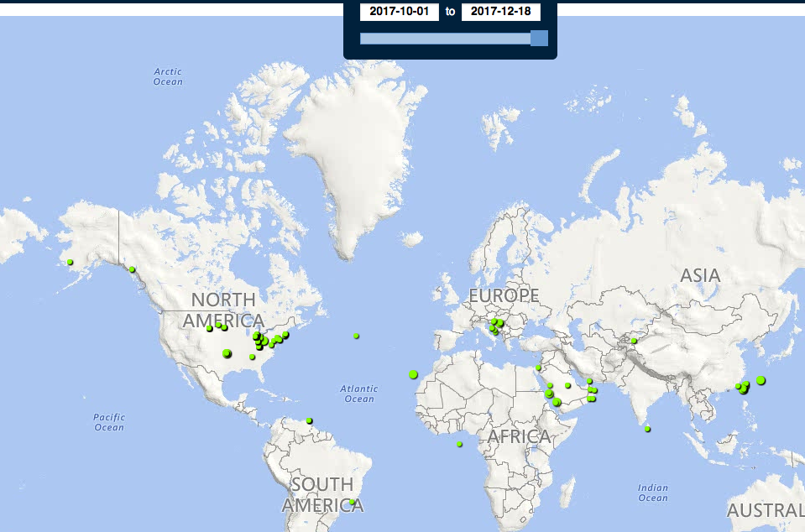Select the large marker in the south-central United States

(x=227, y=353)
